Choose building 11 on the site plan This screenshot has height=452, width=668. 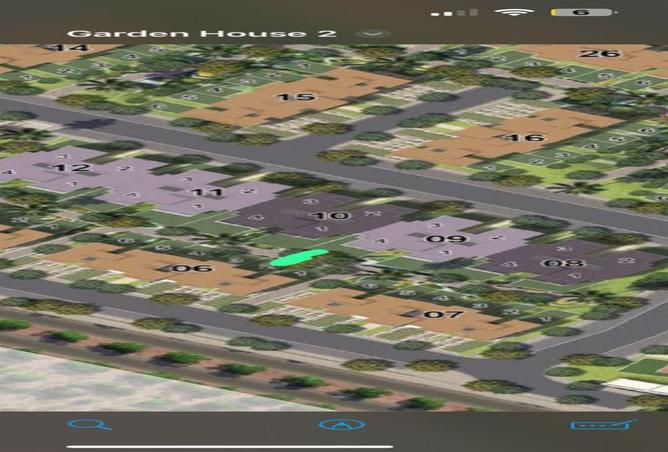click(x=206, y=191)
